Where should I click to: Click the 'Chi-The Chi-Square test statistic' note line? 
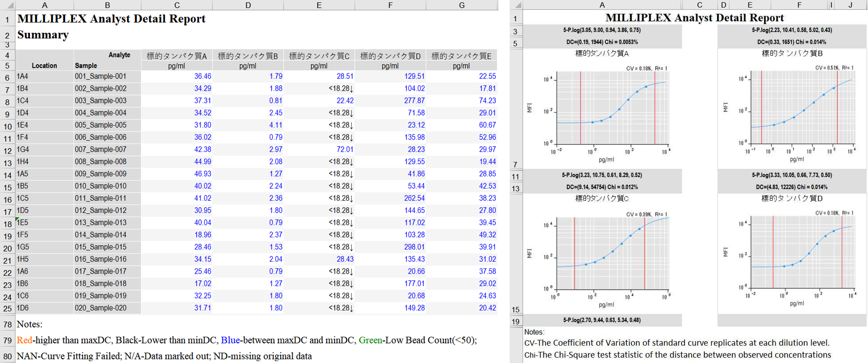pyautogui.click(x=678, y=355)
